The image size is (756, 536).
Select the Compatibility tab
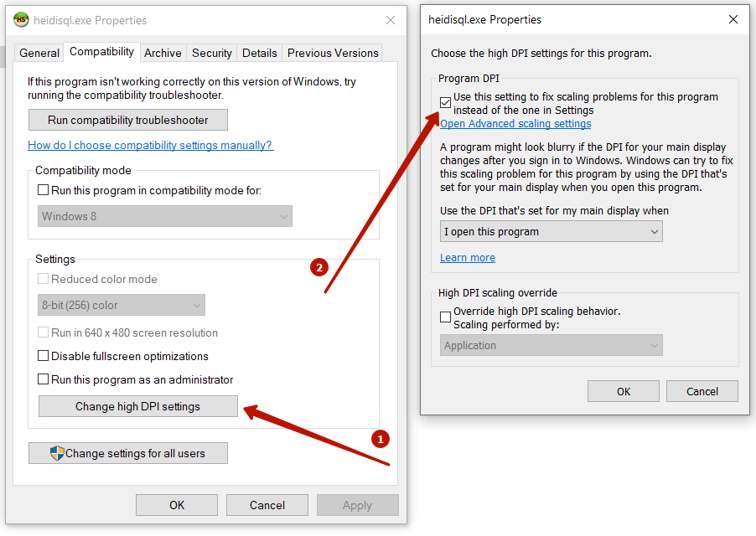coord(101,52)
